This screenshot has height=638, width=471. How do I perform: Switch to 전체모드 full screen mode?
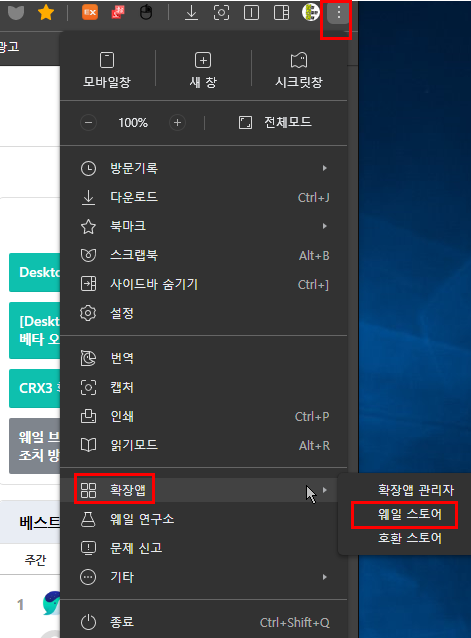pos(275,122)
